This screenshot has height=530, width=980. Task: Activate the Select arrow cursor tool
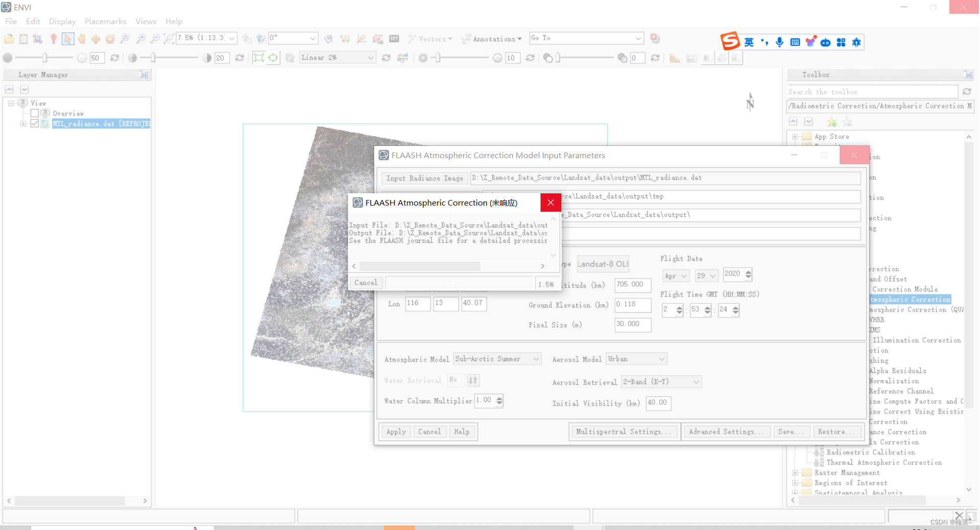pyautogui.click(x=67, y=39)
